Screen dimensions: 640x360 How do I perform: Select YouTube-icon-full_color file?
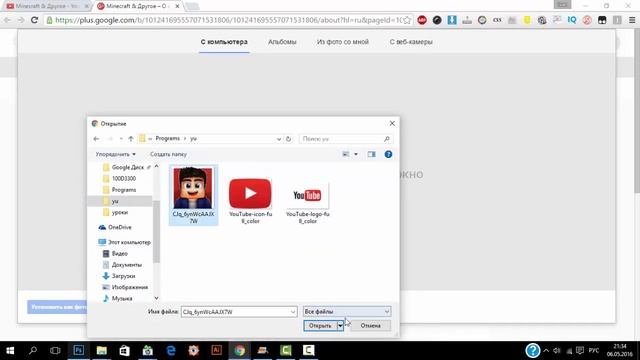[250, 201]
